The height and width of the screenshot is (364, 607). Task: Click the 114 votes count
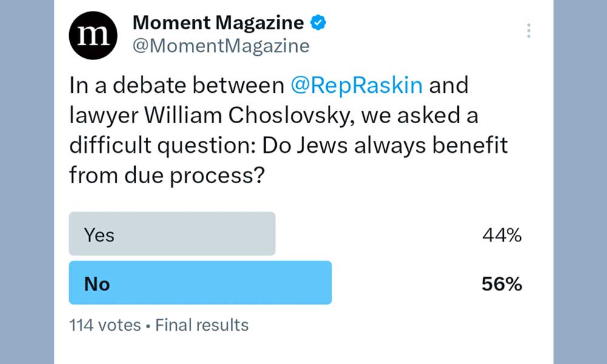(x=106, y=325)
